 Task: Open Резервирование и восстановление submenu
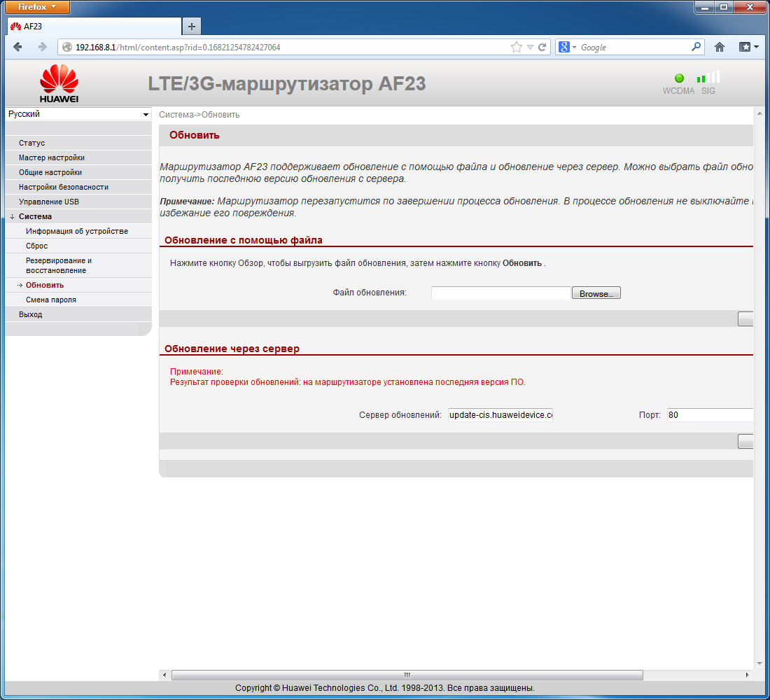click(x=78, y=265)
